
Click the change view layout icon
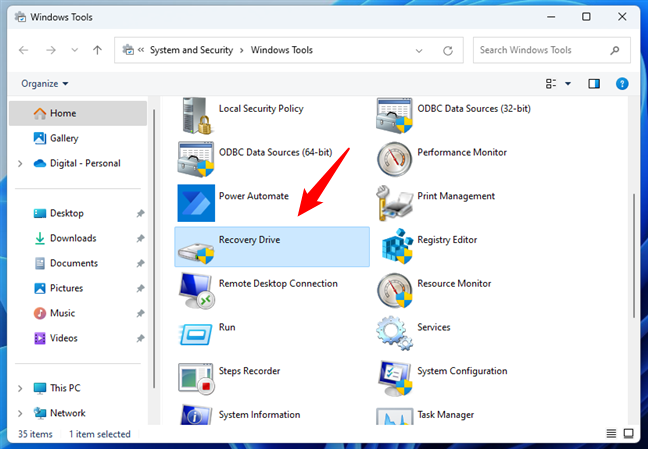point(551,84)
